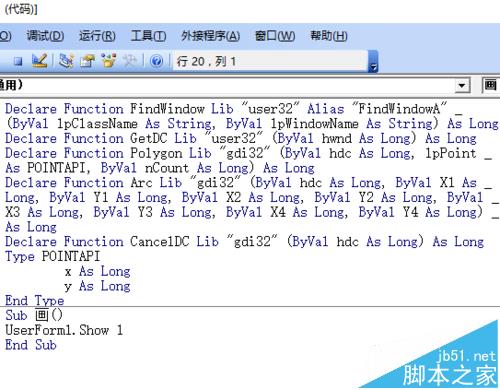The height and width of the screenshot is (390, 500).
Task: Open the 帮助(H) menu
Action: pos(329,36)
